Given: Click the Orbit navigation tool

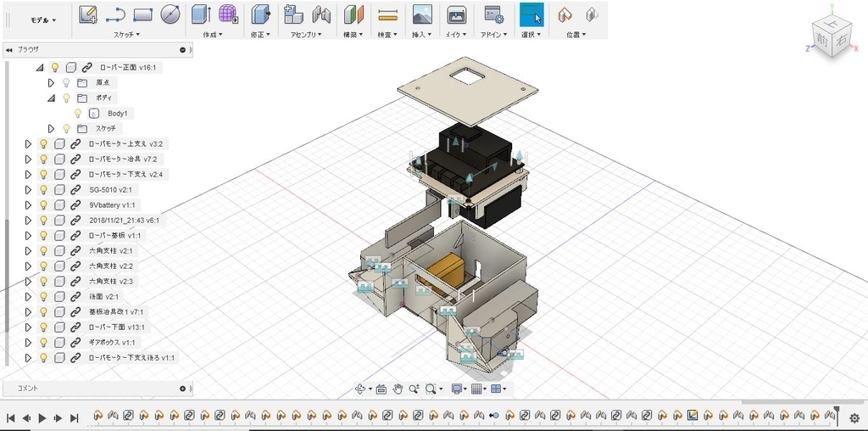Looking at the screenshot, I should click(362, 389).
